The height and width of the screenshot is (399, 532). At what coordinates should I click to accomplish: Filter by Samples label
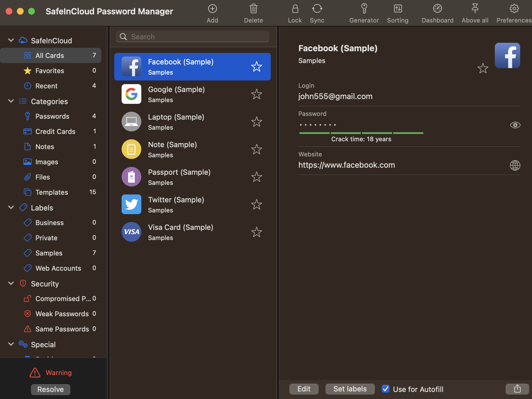51,253
